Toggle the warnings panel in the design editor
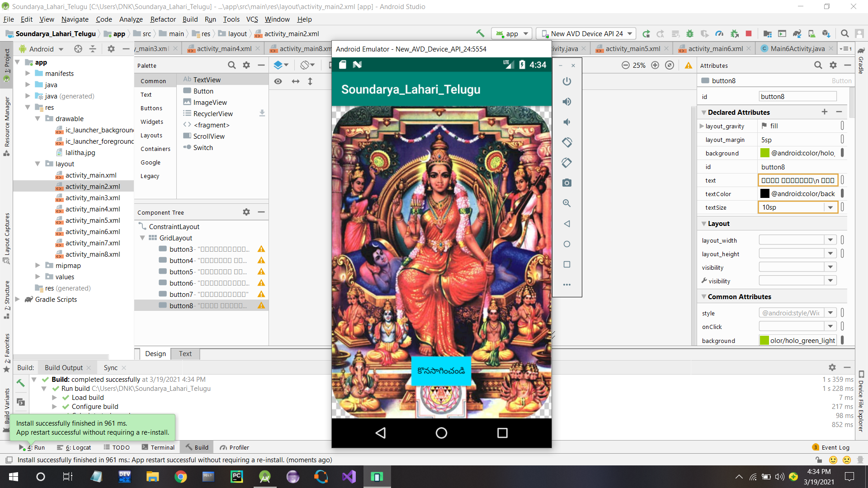The height and width of the screenshot is (488, 868). [x=688, y=65]
